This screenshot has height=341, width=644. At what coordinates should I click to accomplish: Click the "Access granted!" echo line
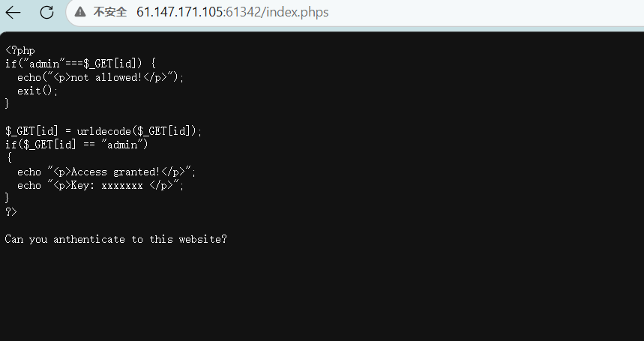click(x=106, y=172)
